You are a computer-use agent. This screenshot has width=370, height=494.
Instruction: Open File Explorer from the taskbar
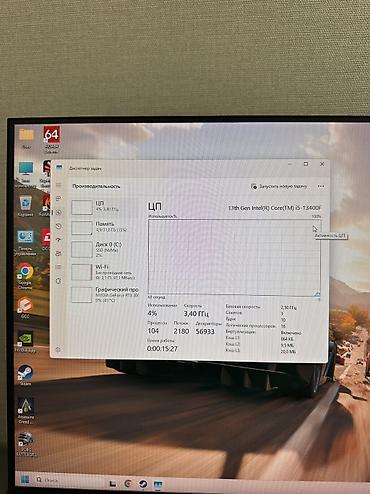(113, 484)
